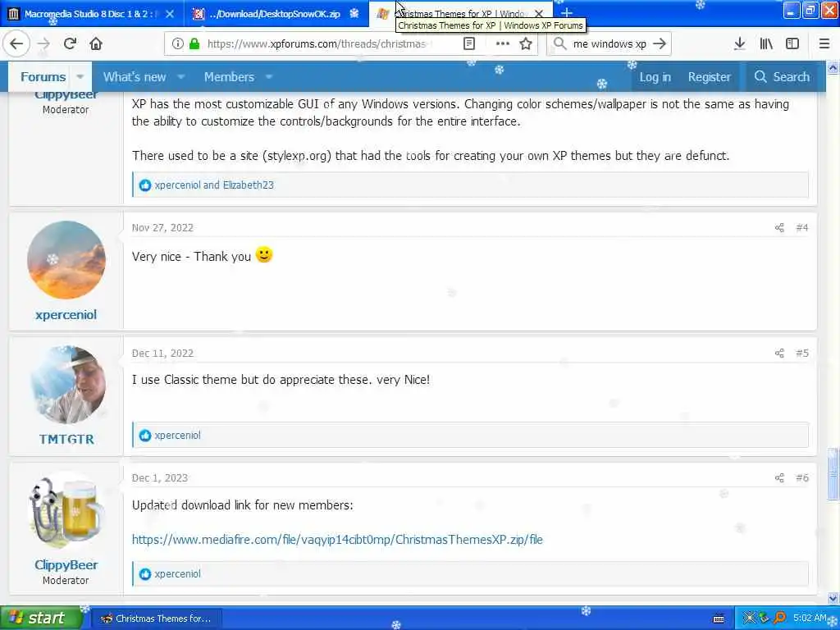Expand the What's new dropdown arrow
This screenshot has width=840, height=630.
181,77
